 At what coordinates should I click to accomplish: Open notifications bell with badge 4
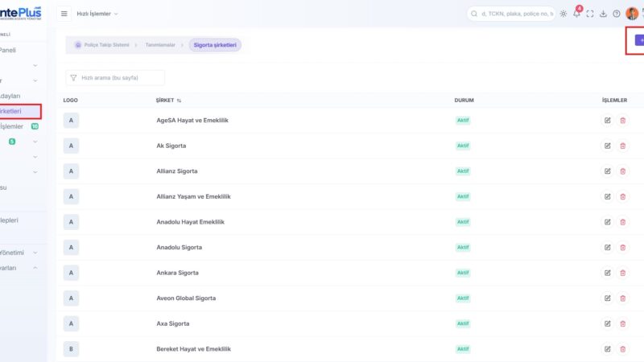(x=576, y=14)
